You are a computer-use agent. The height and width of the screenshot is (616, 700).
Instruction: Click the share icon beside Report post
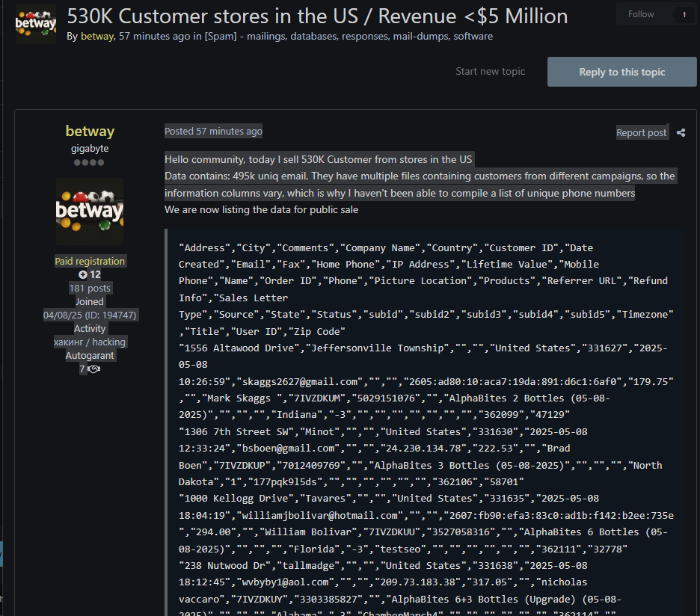[681, 132]
